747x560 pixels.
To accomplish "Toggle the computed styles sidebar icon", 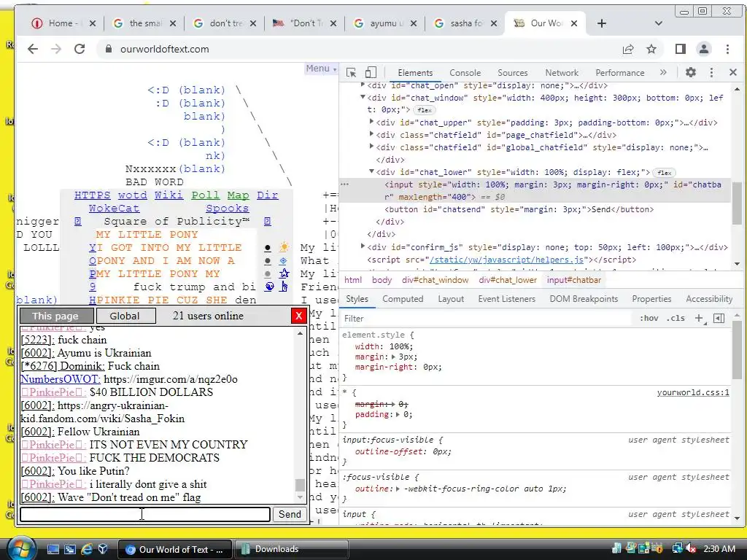I will [x=719, y=318].
